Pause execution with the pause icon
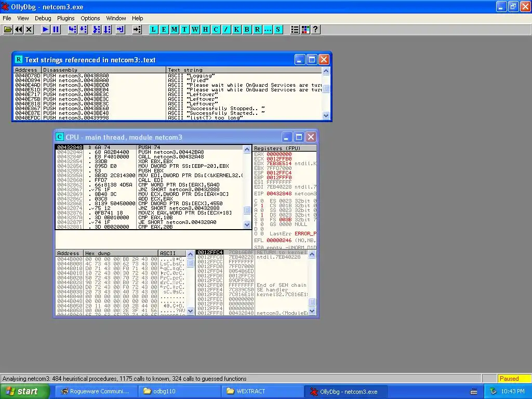 [x=56, y=30]
